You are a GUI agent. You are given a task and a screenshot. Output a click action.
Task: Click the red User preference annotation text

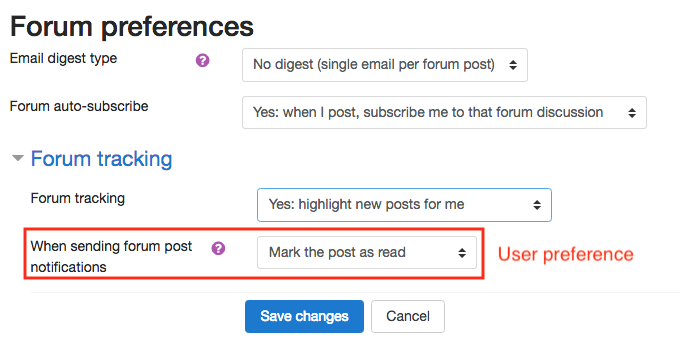click(x=566, y=254)
